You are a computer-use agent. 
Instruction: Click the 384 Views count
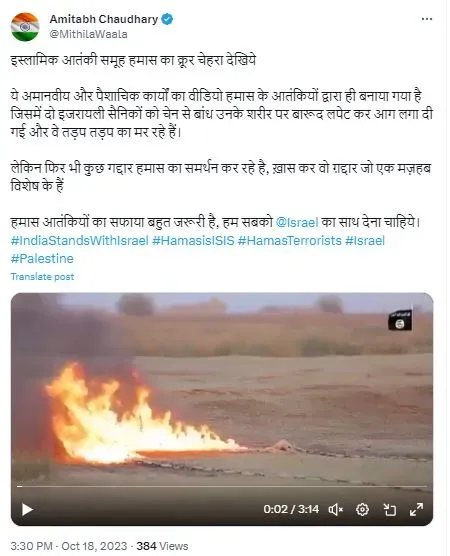tap(162, 546)
